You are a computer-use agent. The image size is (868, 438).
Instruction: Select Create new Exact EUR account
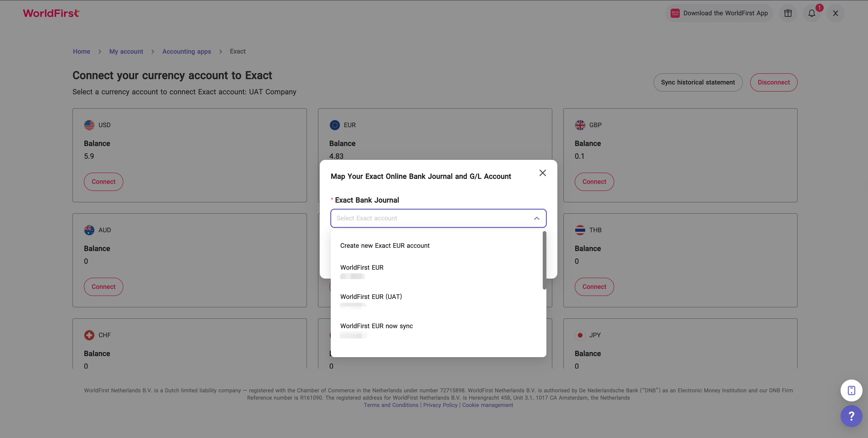[385, 246]
